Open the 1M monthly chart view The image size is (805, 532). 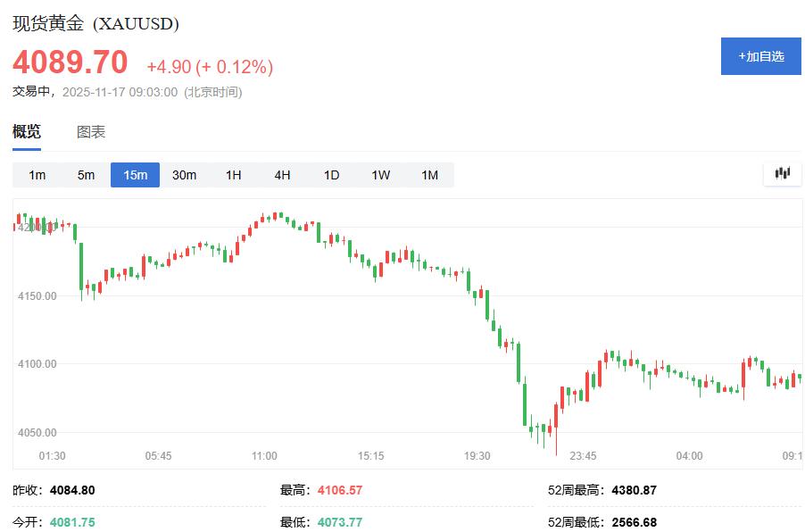[429, 175]
